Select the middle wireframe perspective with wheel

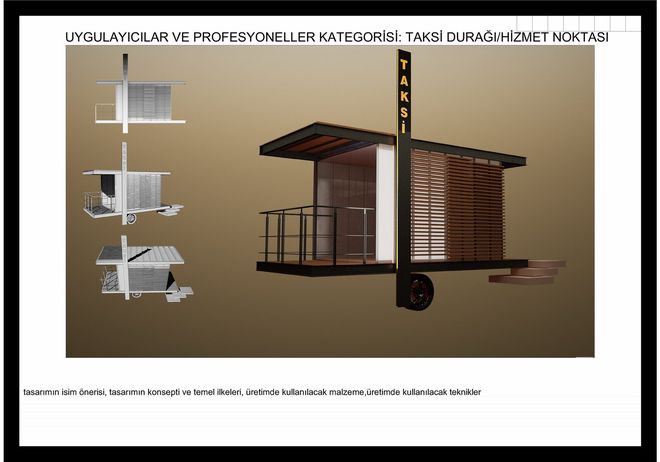click(133, 183)
